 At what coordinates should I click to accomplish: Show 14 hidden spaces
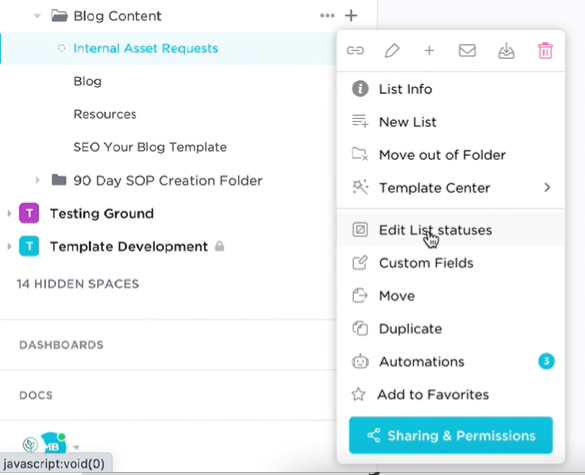[78, 284]
